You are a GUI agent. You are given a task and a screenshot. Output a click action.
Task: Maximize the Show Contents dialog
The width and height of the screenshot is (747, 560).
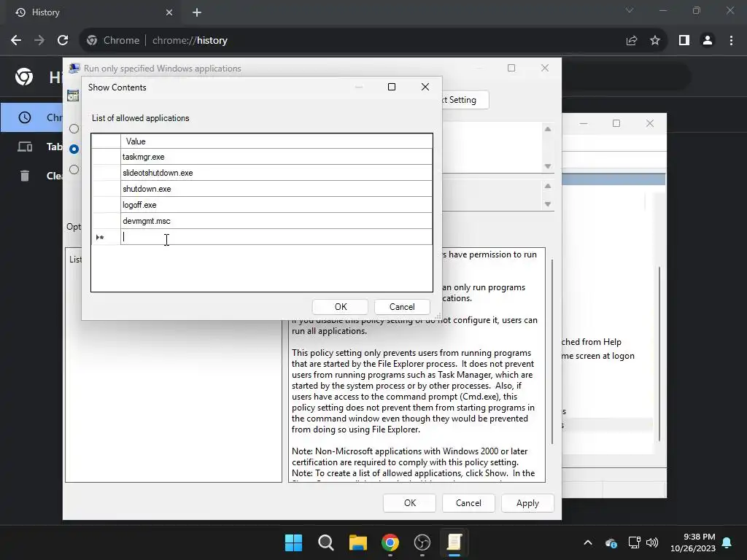click(x=392, y=87)
